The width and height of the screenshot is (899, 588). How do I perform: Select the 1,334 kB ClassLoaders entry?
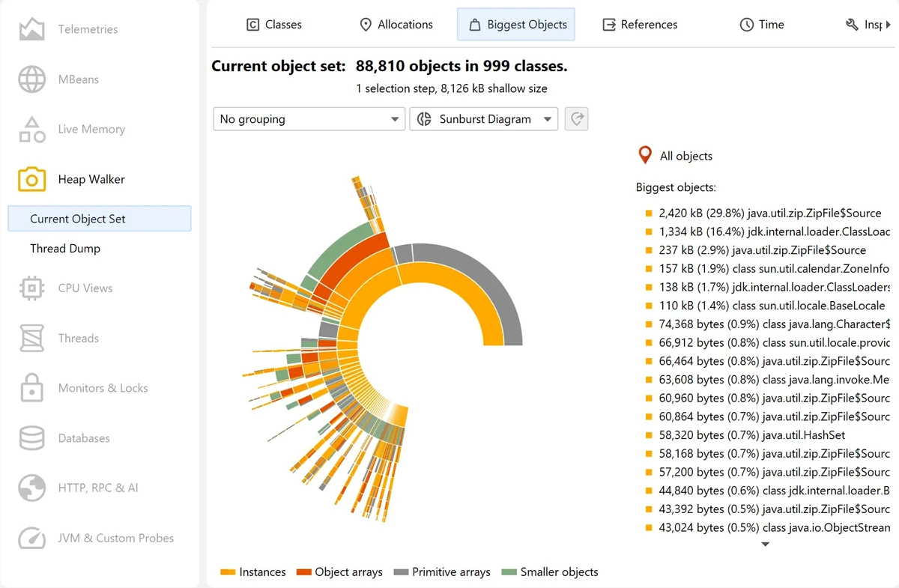click(767, 231)
